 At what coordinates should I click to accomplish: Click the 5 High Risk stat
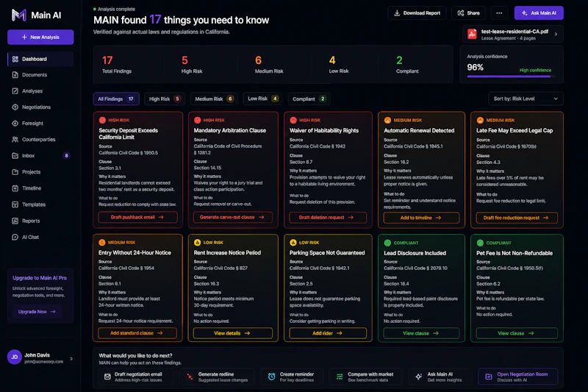192,65
